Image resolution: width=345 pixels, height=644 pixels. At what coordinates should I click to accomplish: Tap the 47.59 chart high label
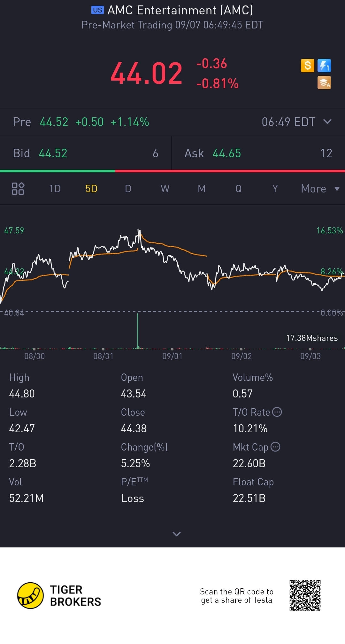pos(14,231)
